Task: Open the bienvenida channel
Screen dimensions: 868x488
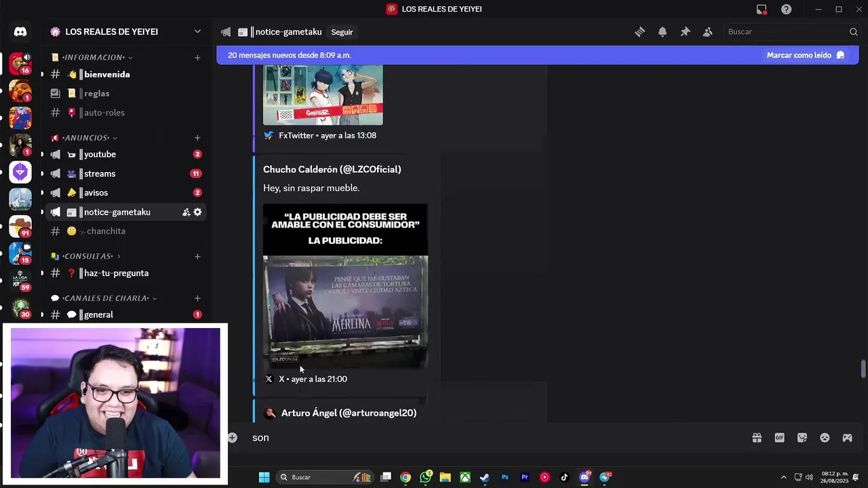Action: click(125, 75)
